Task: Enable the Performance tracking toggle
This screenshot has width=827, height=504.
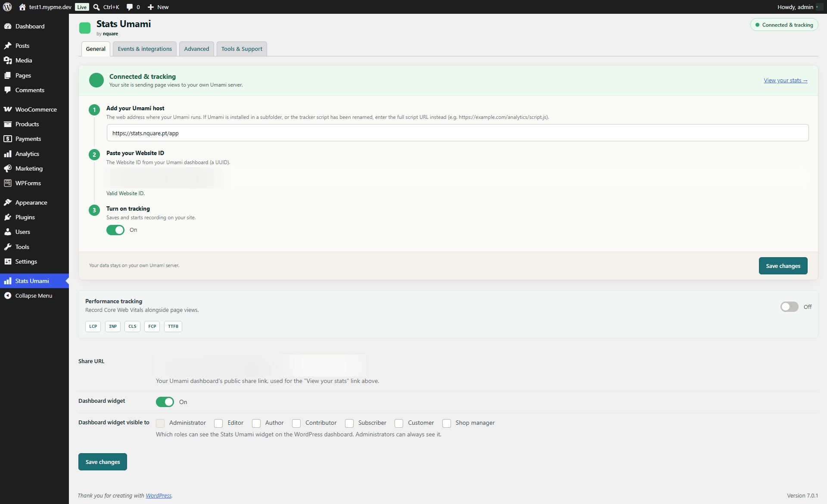Action: tap(789, 307)
